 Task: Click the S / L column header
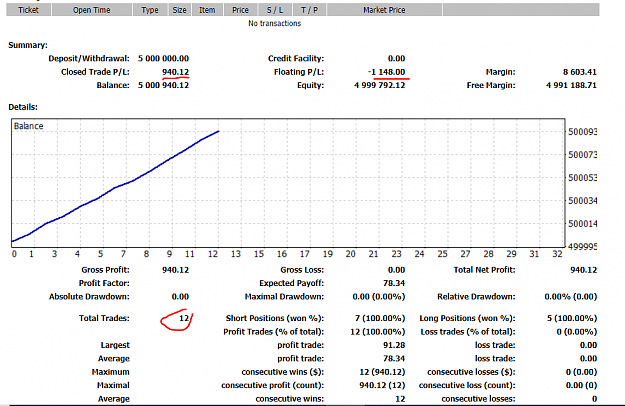click(275, 10)
